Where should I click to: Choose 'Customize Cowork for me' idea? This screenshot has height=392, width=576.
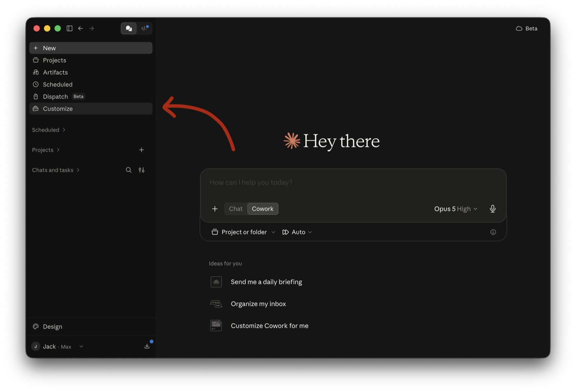pyautogui.click(x=270, y=326)
